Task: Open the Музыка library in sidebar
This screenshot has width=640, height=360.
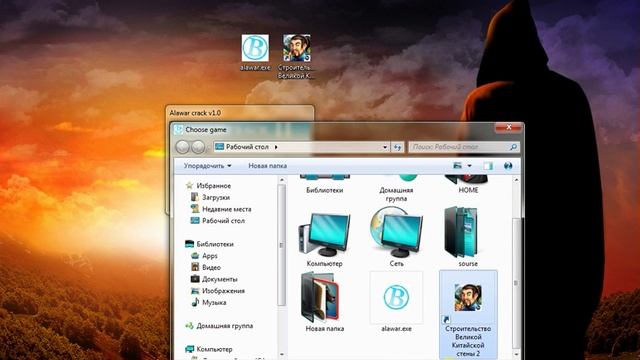Action: [x=214, y=302]
